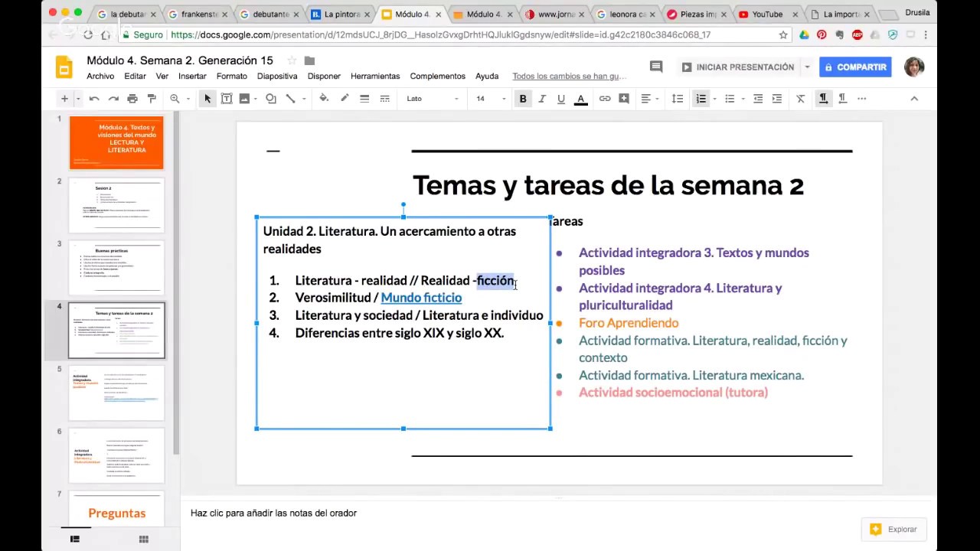Toggle underline formatting

click(x=561, y=99)
